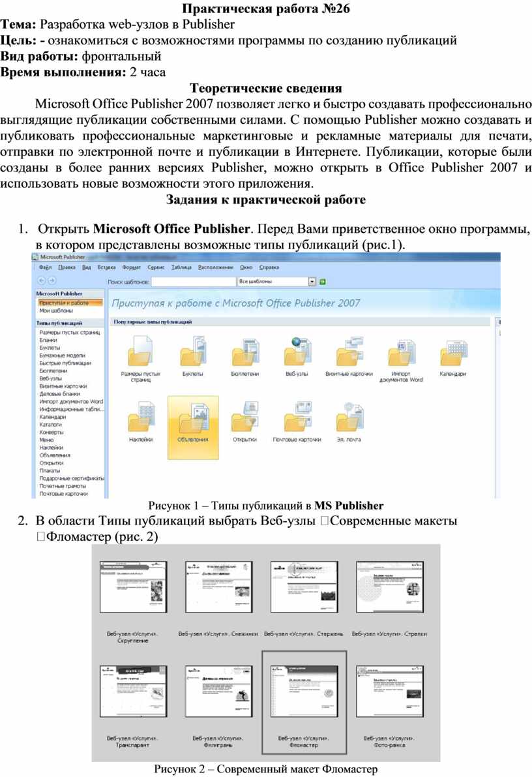Choose the Стержень web site template thumbnail
532x777 pixels.
(x=304, y=587)
